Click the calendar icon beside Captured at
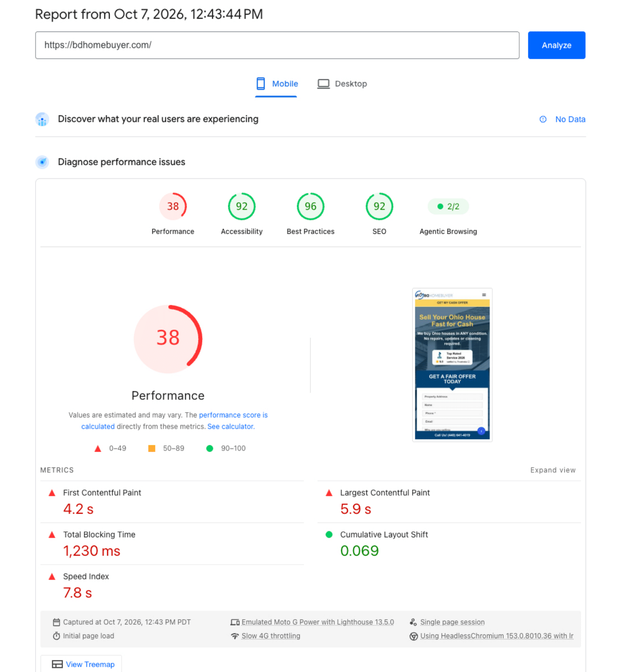This screenshot has width=621, height=672. click(x=56, y=622)
